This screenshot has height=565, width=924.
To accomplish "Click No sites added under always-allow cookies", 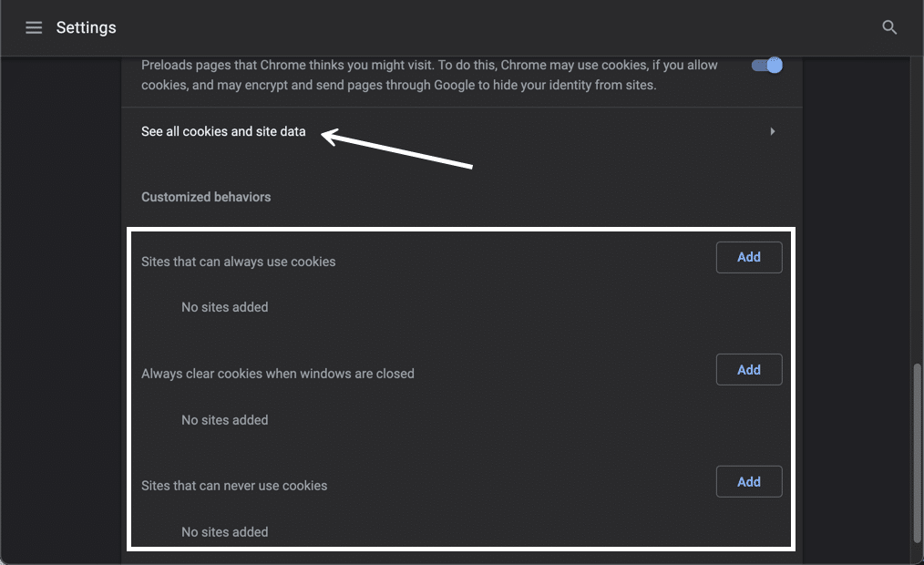I will click(224, 306).
